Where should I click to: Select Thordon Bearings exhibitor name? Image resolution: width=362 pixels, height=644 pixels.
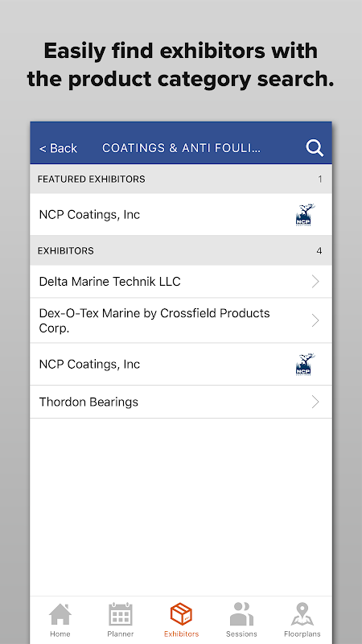point(88,402)
